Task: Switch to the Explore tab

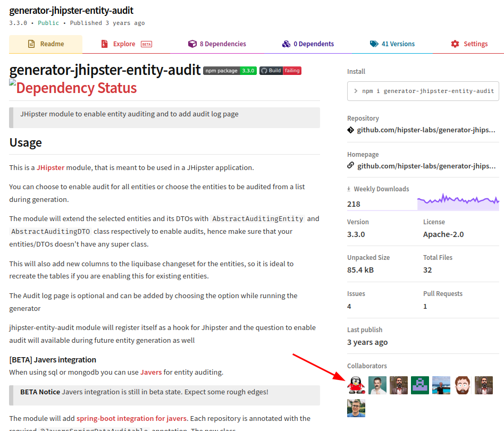Action: (126, 44)
